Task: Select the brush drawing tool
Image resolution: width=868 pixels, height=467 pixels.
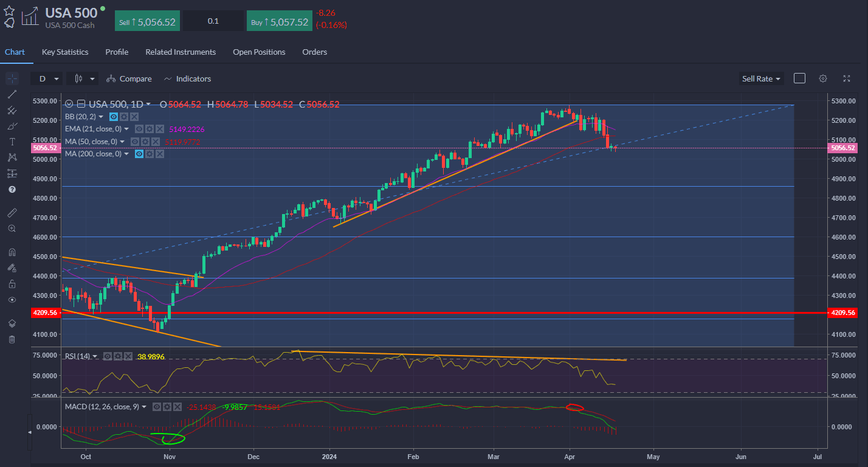Action: tap(12, 126)
